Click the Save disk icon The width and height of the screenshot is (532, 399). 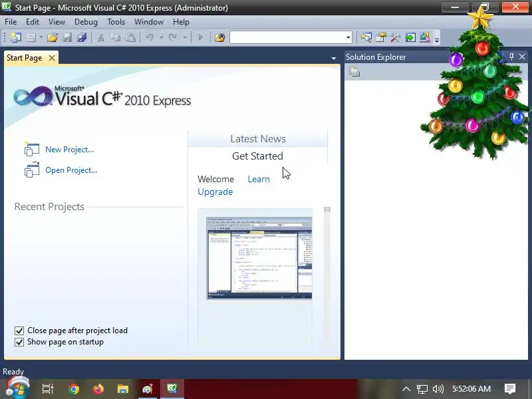point(68,37)
